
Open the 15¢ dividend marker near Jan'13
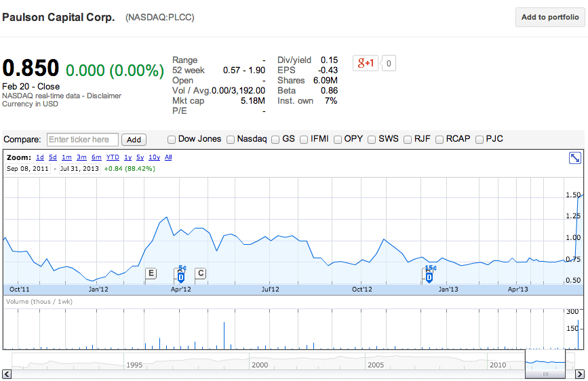tap(429, 277)
